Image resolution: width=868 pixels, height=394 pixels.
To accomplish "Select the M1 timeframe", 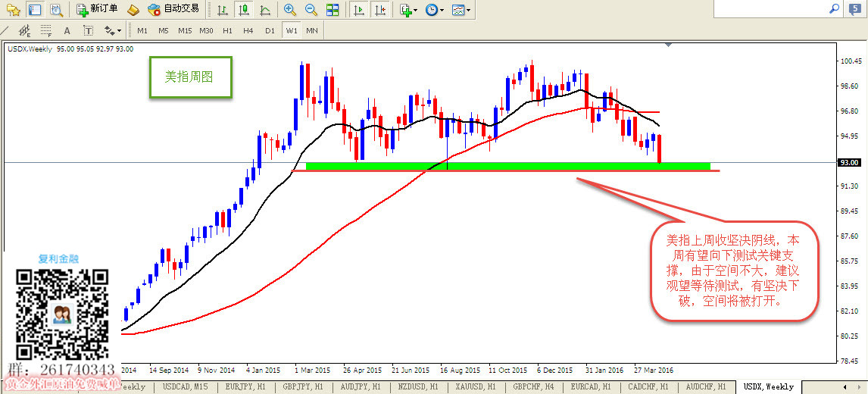I will click(142, 30).
